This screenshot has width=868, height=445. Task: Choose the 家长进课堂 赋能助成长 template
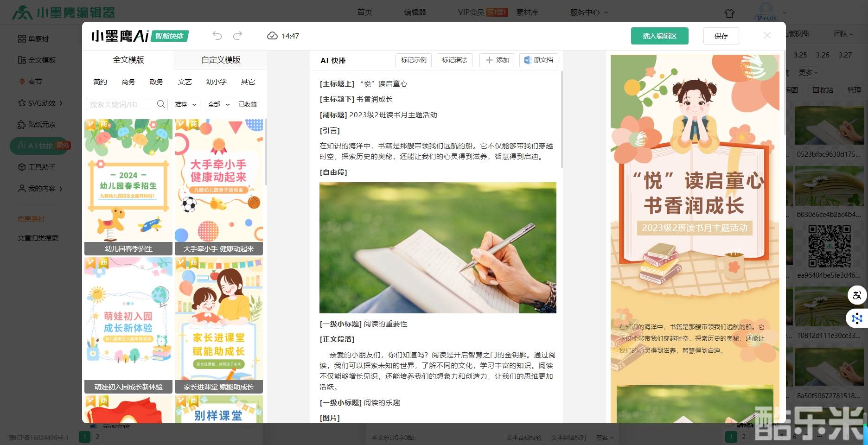click(x=218, y=324)
